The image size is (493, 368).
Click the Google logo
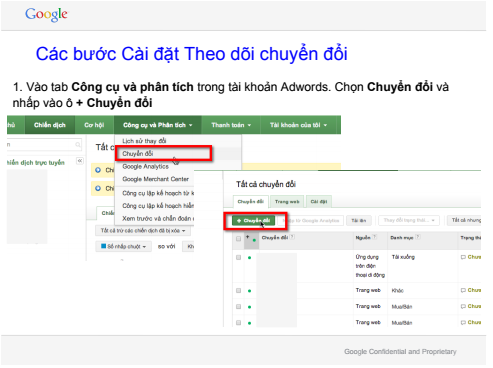click(46, 15)
